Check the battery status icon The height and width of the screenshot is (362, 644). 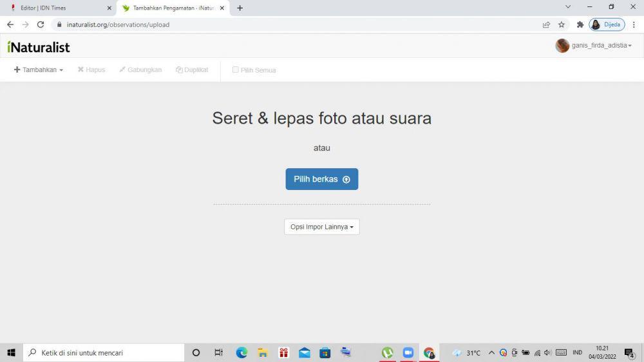tap(526, 352)
